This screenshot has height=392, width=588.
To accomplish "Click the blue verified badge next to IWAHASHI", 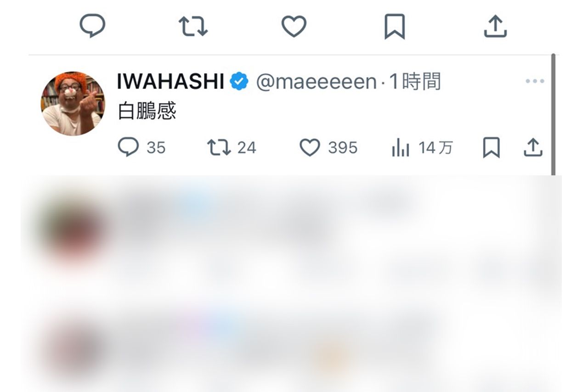I will pos(239,82).
